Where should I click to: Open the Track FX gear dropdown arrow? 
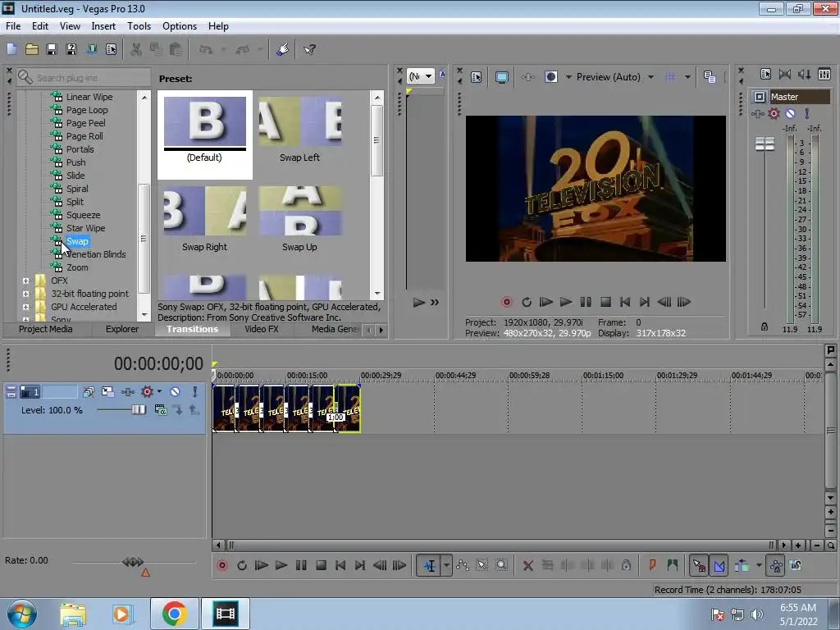159,392
